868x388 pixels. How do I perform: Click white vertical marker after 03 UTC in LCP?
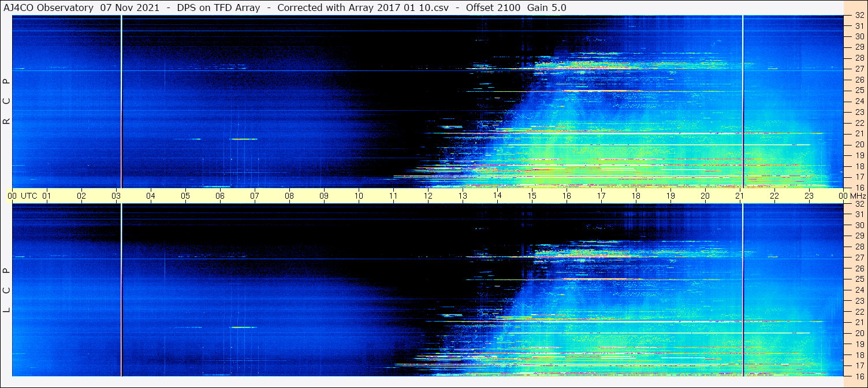coord(121,290)
